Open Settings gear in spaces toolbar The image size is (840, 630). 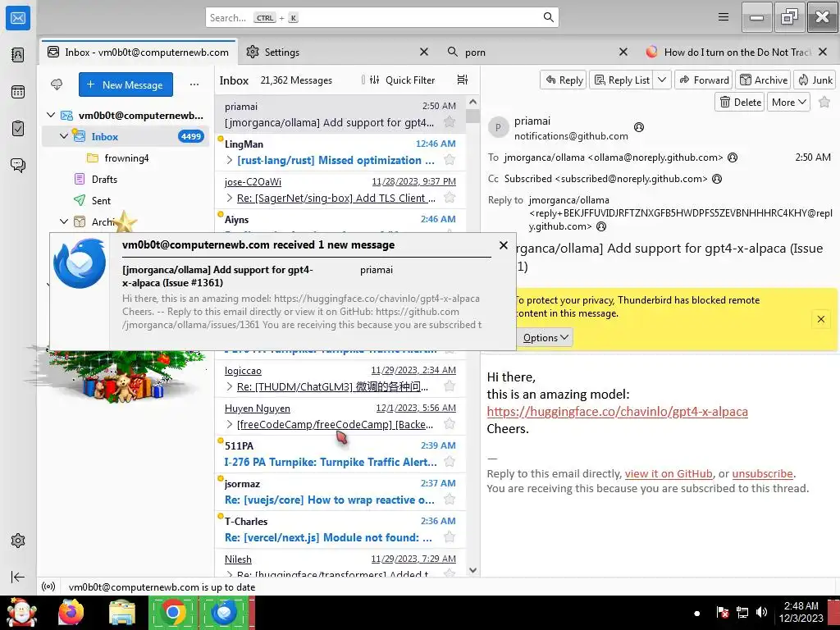click(x=18, y=541)
